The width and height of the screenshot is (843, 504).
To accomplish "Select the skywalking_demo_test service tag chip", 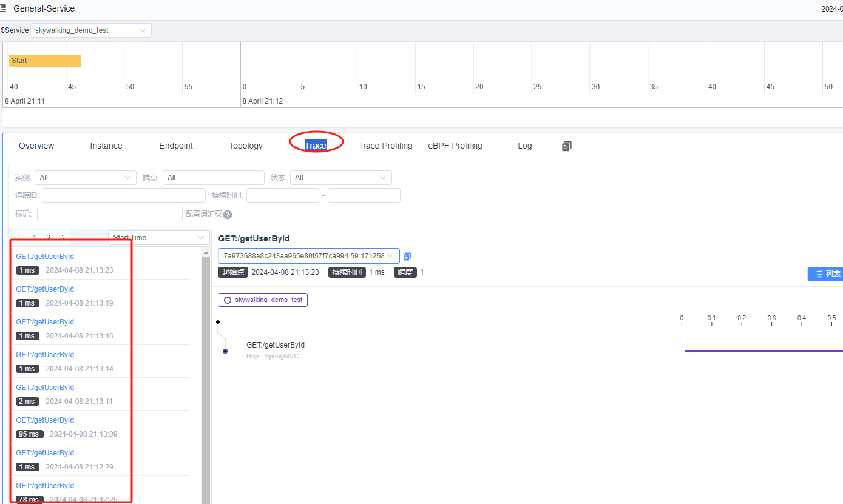I will point(262,300).
